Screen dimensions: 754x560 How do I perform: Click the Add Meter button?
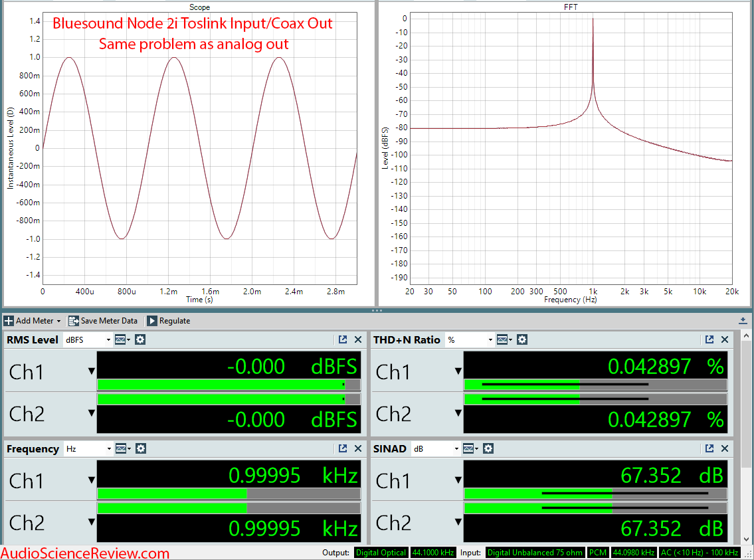32,321
